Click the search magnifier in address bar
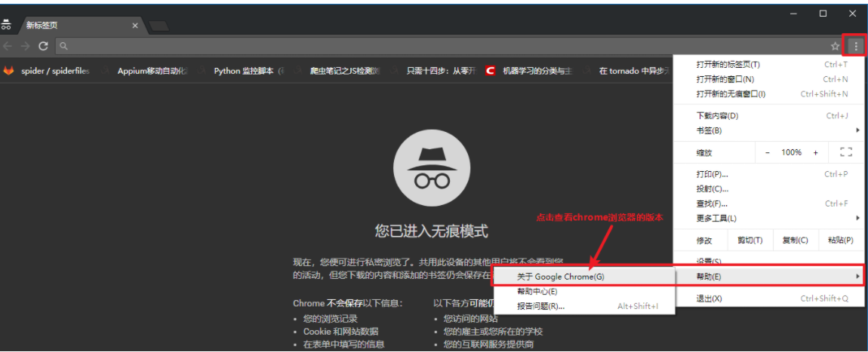Screen dimensions: 868x352 pos(63,47)
